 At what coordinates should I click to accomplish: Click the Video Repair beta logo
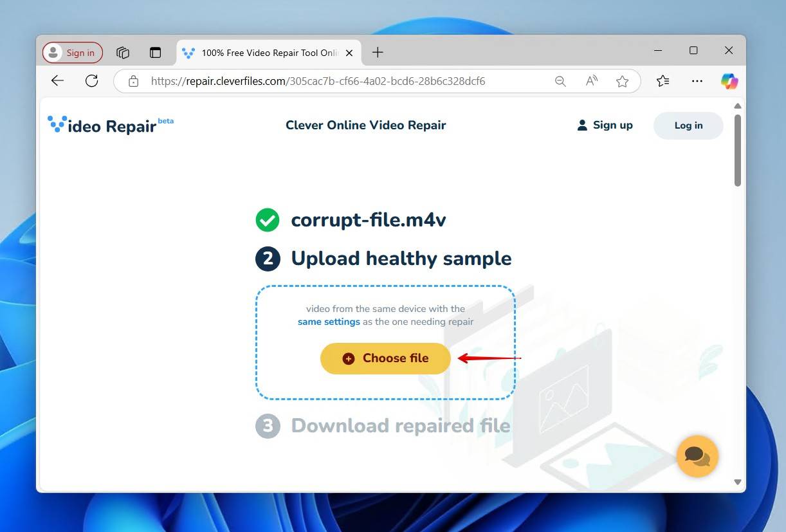[x=111, y=125]
